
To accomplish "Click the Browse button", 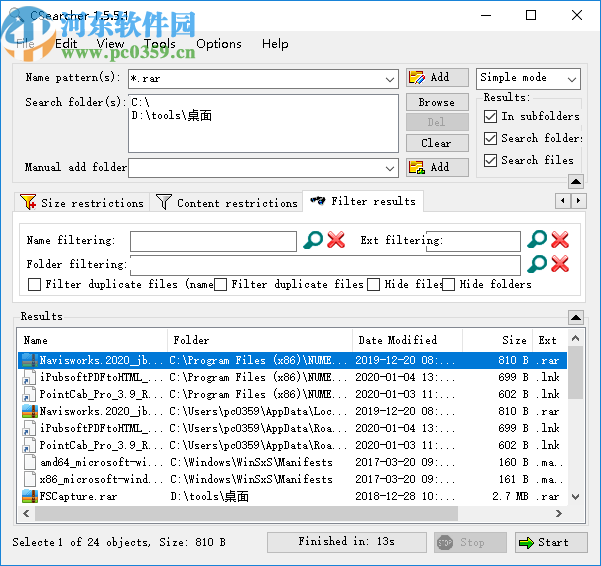I will pos(437,102).
